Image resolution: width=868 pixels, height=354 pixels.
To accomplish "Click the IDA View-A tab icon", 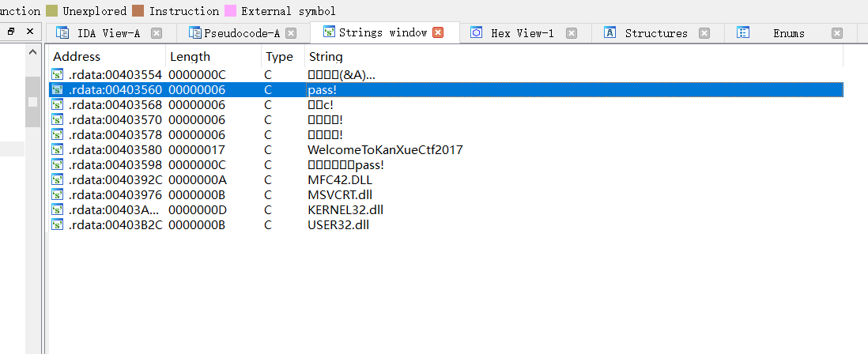I will (62, 32).
